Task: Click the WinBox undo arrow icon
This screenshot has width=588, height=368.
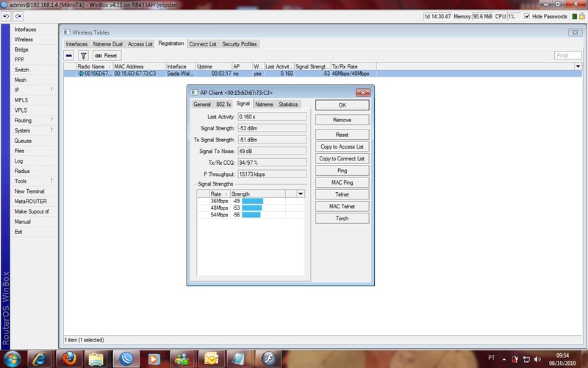Action: [6, 16]
